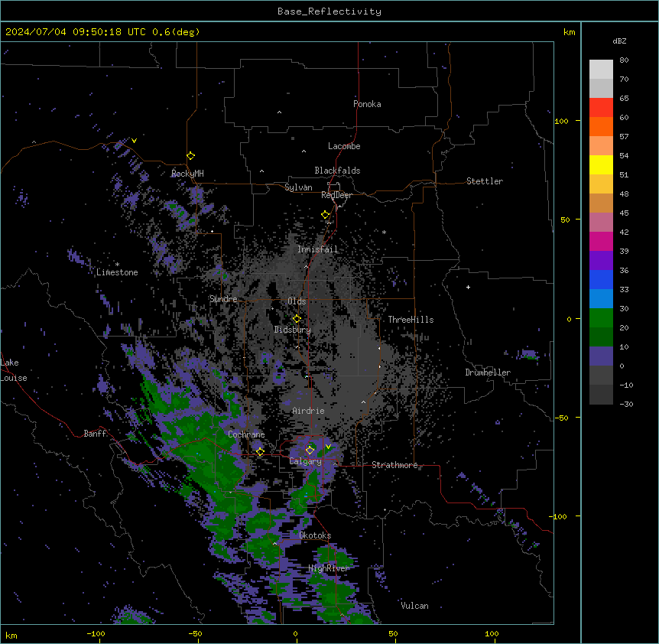659x644 pixels.
Task: Select the dark green 10-20 dBZ swatch
Action: [x=601, y=337]
